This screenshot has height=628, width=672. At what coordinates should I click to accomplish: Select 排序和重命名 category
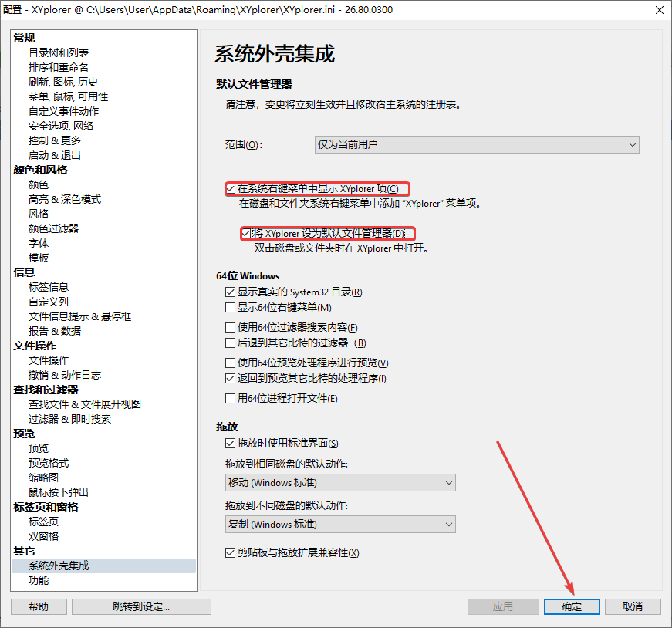pyautogui.click(x=59, y=67)
